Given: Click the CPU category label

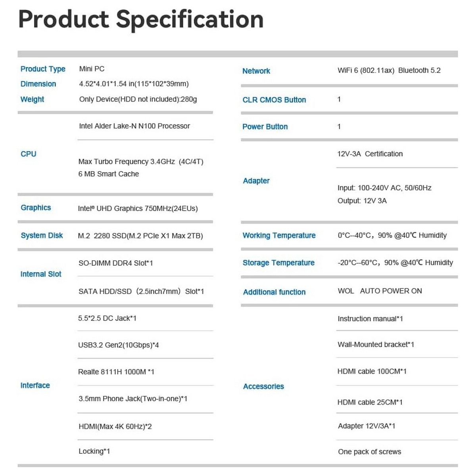Looking at the screenshot, I should (x=28, y=154).
